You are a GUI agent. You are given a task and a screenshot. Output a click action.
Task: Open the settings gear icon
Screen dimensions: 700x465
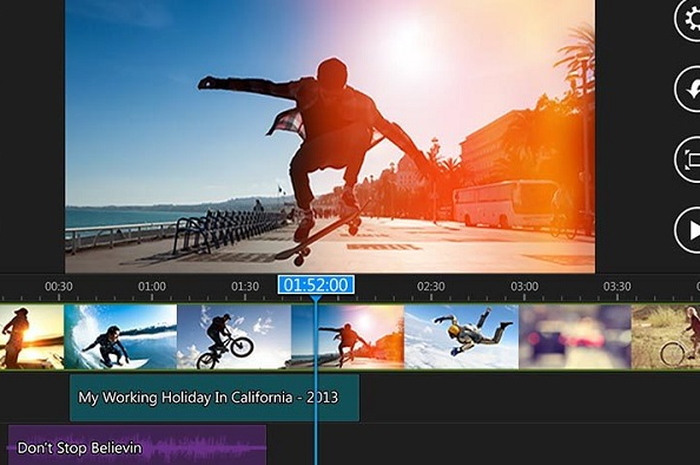click(x=688, y=20)
